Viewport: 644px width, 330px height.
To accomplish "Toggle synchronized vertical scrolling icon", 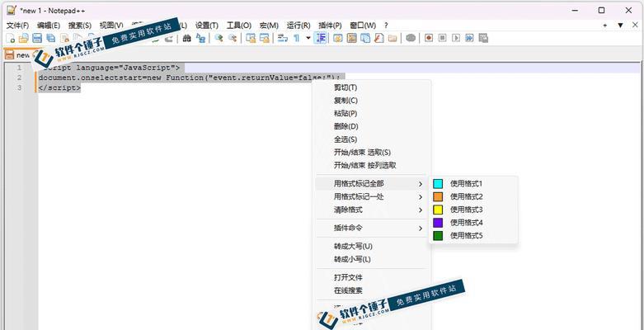I will (x=251, y=38).
